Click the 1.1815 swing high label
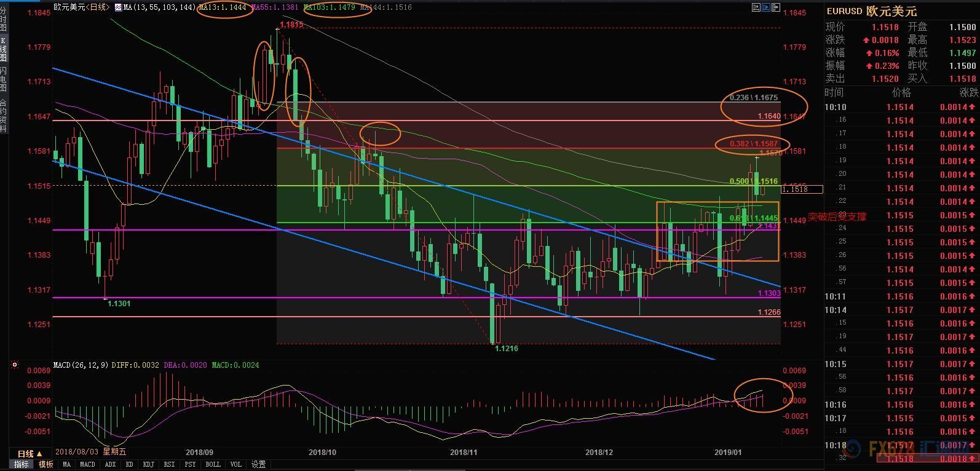Screen dimensions: 980x471 pos(291,25)
